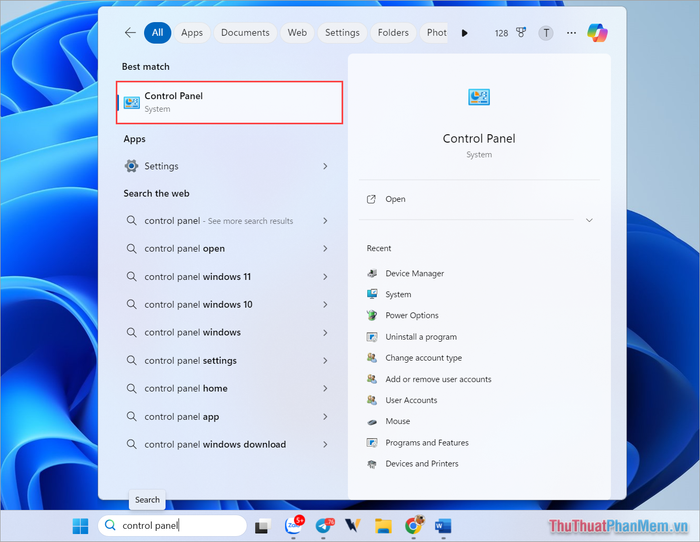Expand the 'control panel app' chevron

click(325, 417)
